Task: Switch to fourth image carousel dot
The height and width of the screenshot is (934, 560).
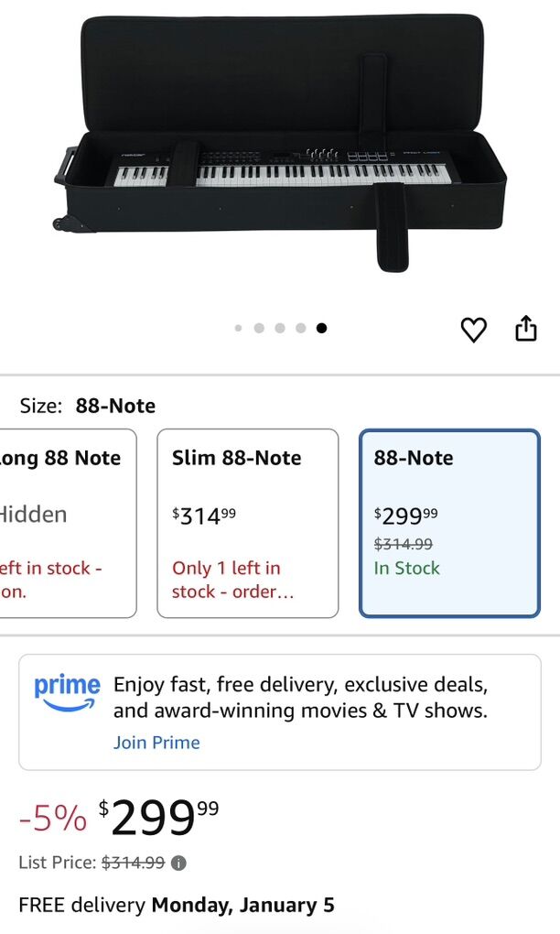Action: click(300, 328)
